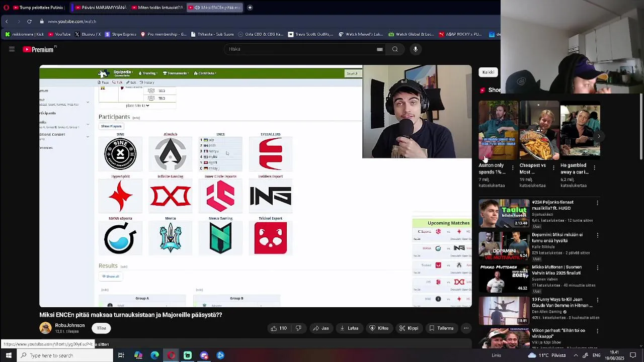This screenshot has width=644, height=362.
Task: Open options menu for Cheapest vs Most short
Action: pyautogui.click(x=553, y=168)
